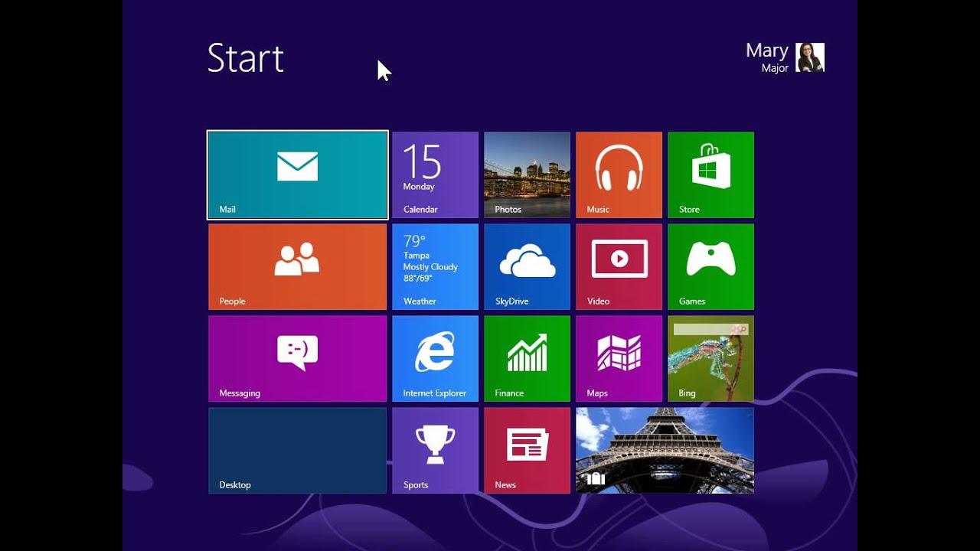
Task: Open the Calendar tile showing 15 Monday
Action: tap(435, 174)
